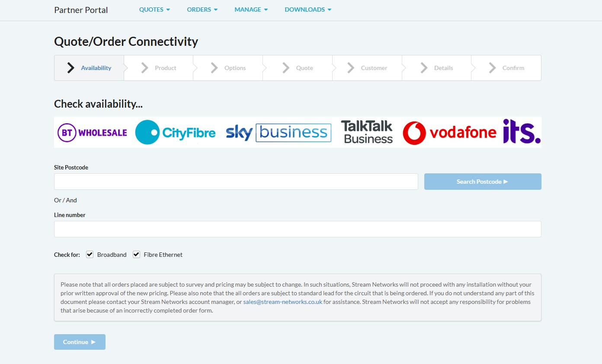
Task: Untick the Broadband checkbox
Action: point(90,254)
